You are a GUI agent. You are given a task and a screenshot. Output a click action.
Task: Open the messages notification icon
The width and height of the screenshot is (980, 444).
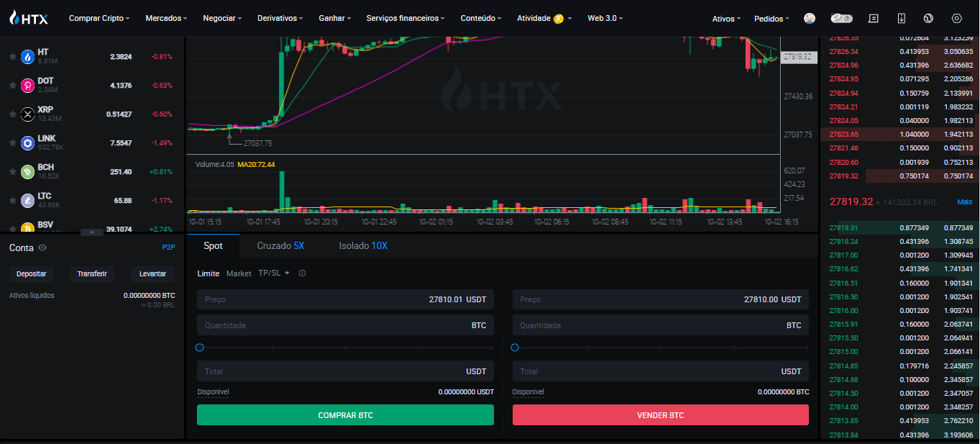click(x=874, y=18)
